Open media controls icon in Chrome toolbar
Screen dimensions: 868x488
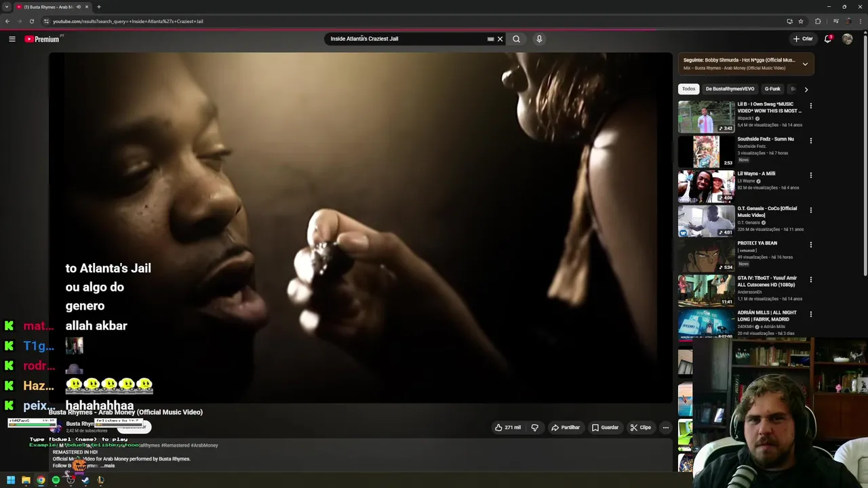835,21
